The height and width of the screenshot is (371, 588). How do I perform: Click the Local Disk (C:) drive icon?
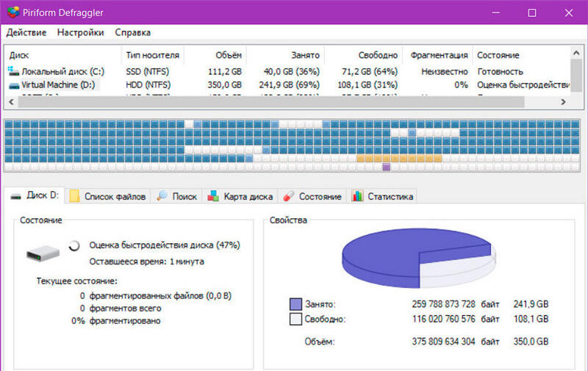(13, 71)
